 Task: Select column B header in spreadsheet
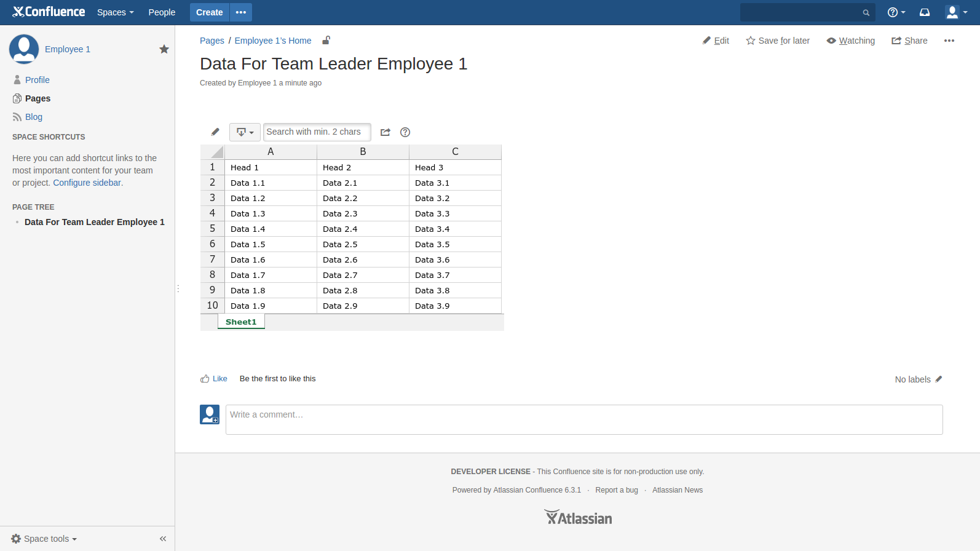tap(363, 152)
